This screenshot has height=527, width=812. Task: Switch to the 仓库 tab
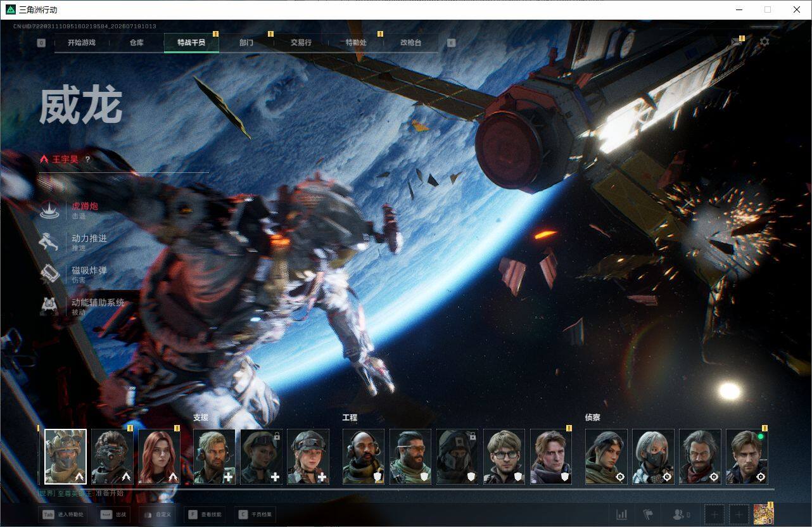tap(136, 42)
